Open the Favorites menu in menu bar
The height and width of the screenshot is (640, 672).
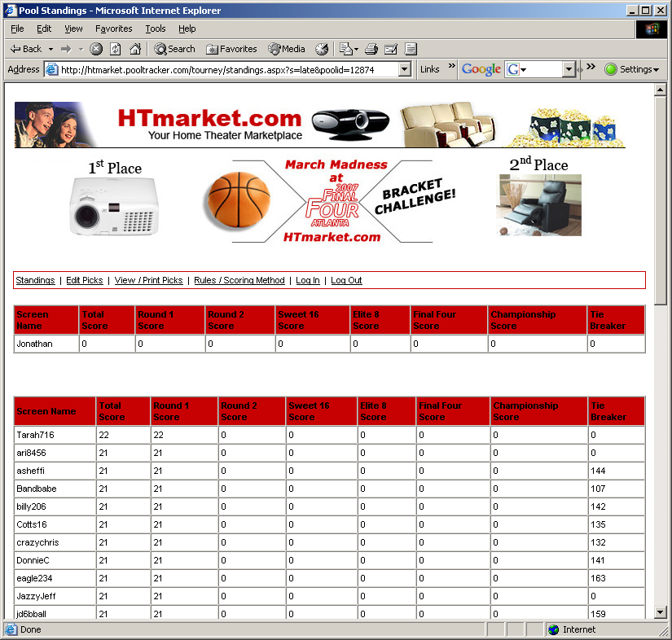point(113,28)
